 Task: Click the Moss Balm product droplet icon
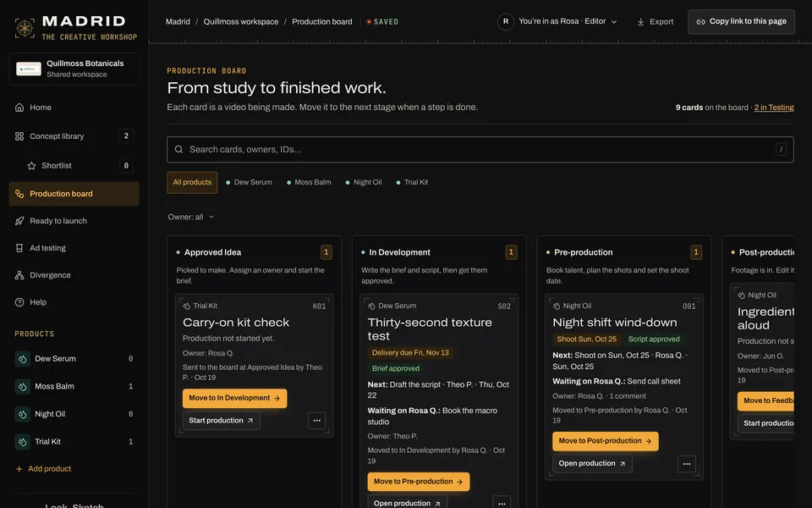coord(22,386)
